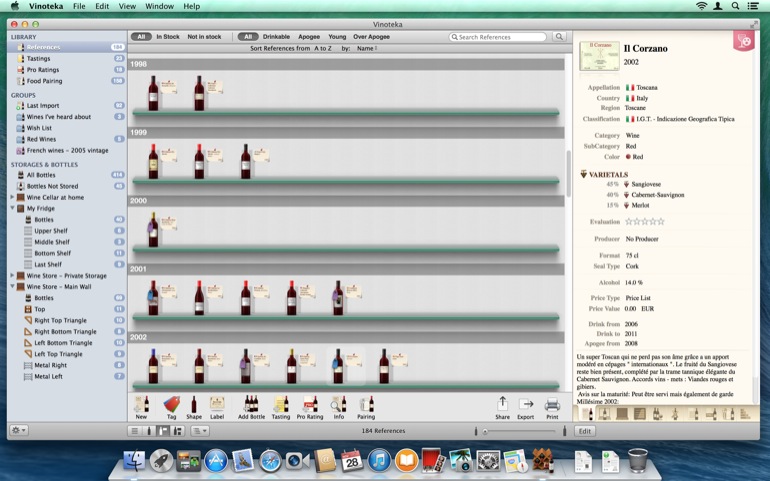Screen dimensions: 770x481
Task: Open Vinoteka wine rack icon in Dock
Action: pos(542,460)
